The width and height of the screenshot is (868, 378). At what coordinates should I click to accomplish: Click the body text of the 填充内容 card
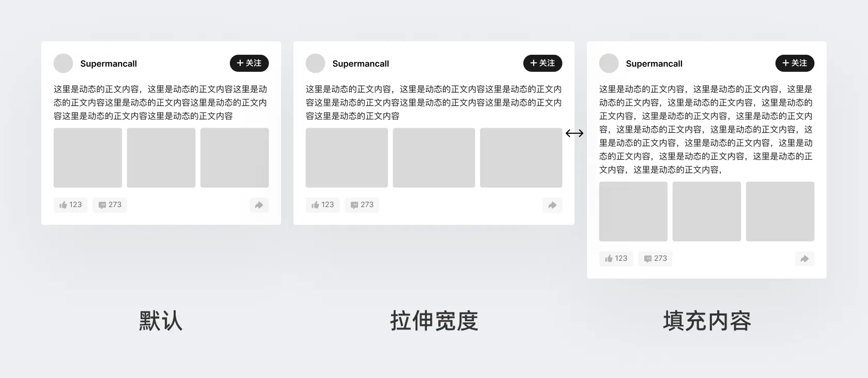(706, 129)
